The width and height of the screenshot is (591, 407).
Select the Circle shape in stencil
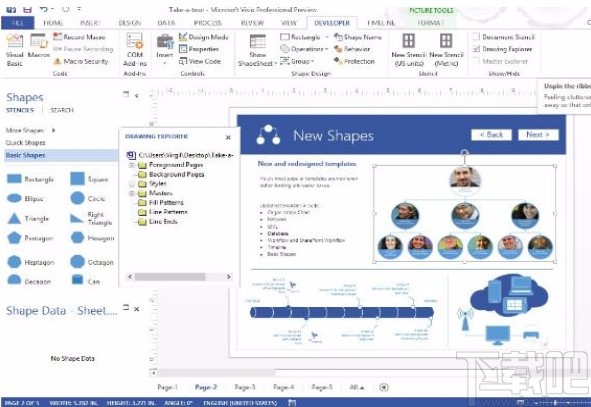click(x=88, y=198)
